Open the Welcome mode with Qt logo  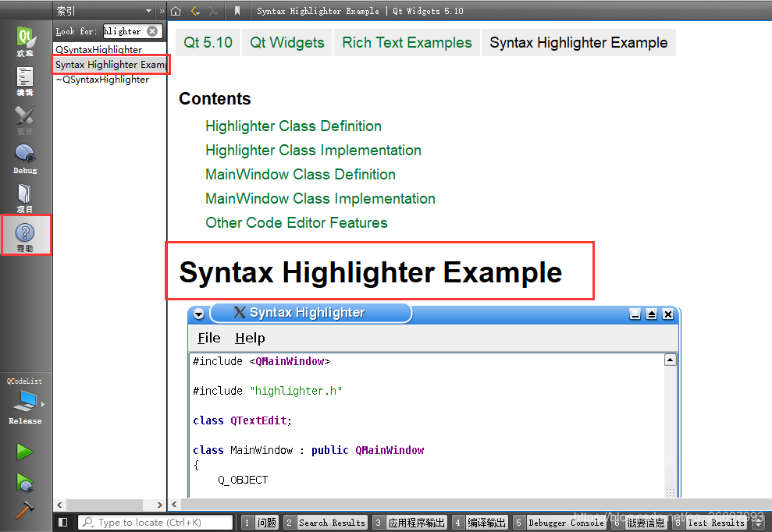[25, 41]
